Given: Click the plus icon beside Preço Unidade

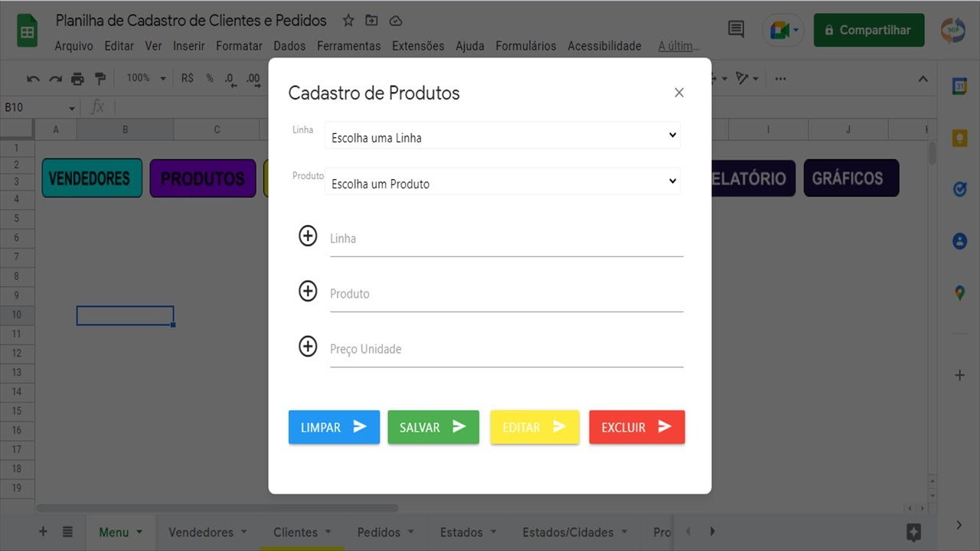Looking at the screenshot, I should coord(308,347).
